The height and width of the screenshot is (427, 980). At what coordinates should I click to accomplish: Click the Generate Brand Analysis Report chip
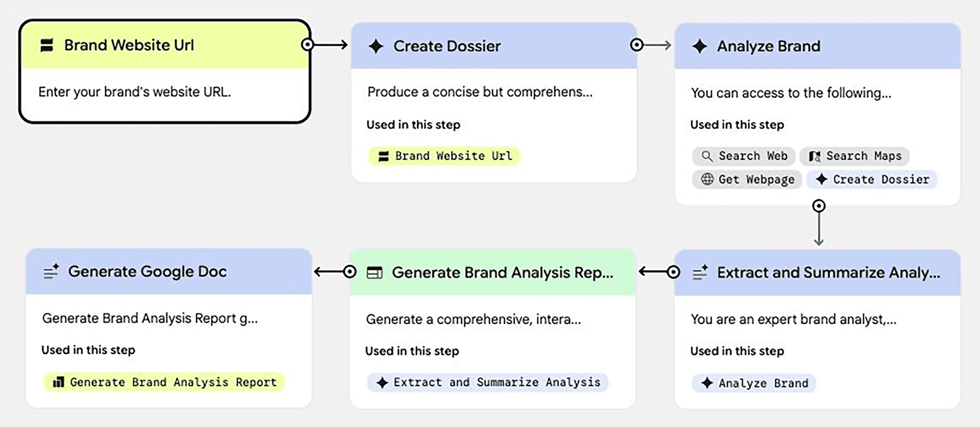pyautogui.click(x=164, y=382)
